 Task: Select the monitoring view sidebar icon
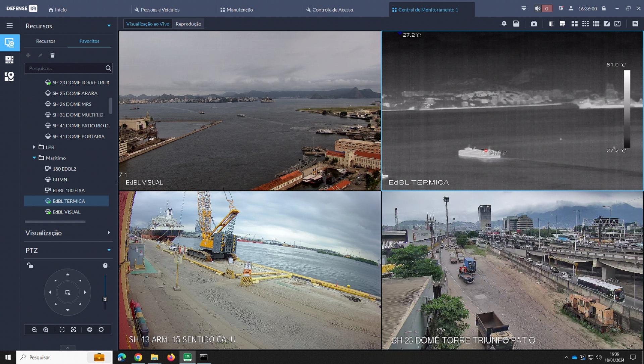10,43
